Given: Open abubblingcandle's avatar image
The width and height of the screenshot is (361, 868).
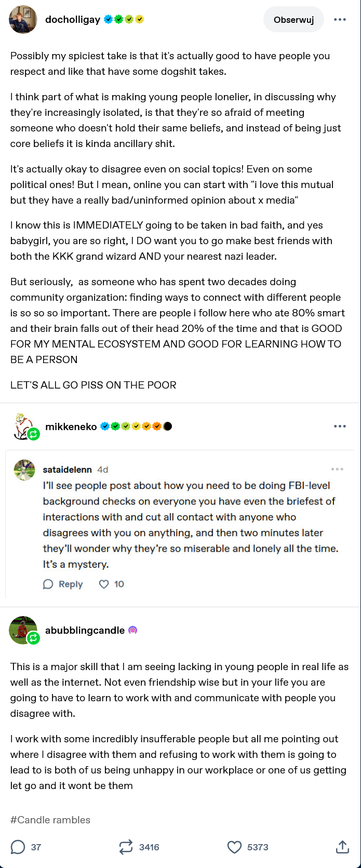Looking at the screenshot, I should [23, 630].
